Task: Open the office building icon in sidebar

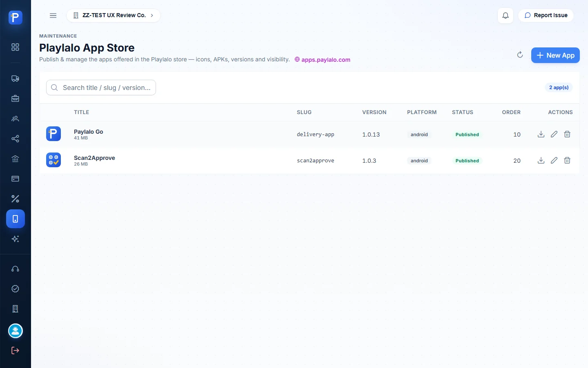Action: coord(16,309)
